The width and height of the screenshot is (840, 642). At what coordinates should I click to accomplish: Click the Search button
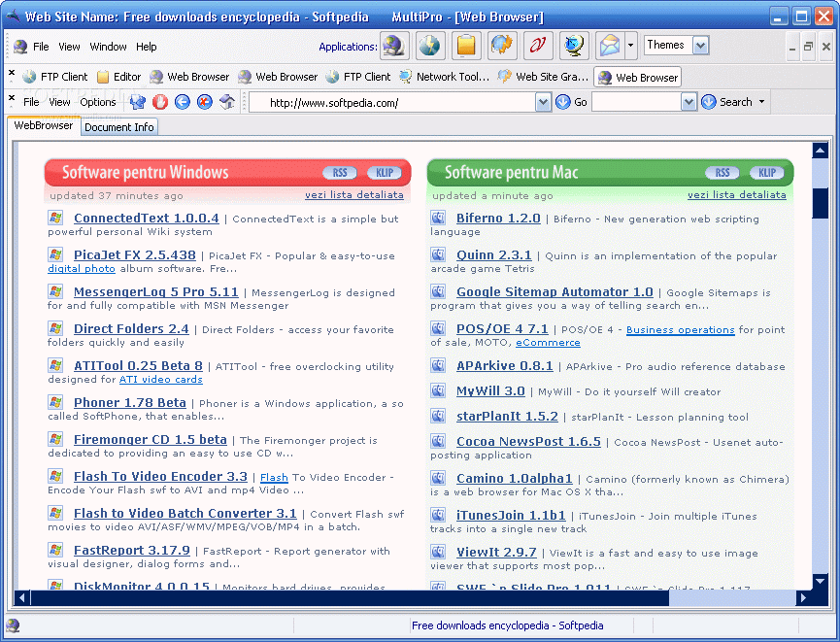[727, 102]
